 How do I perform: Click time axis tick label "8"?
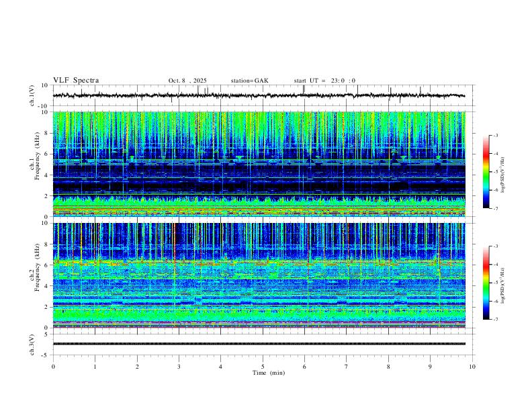click(x=388, y=367)
